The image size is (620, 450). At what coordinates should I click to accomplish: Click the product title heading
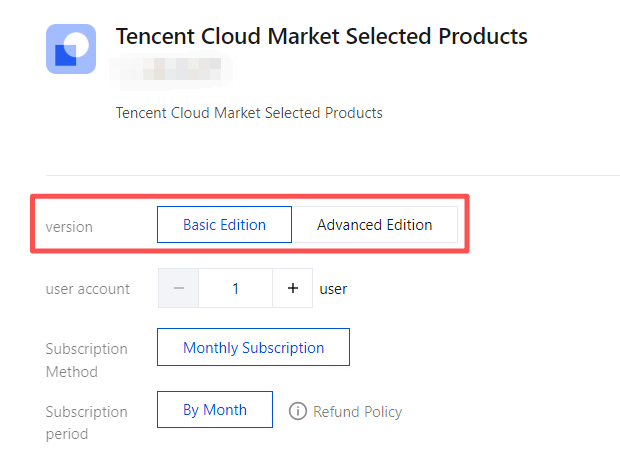pos(321,37)
